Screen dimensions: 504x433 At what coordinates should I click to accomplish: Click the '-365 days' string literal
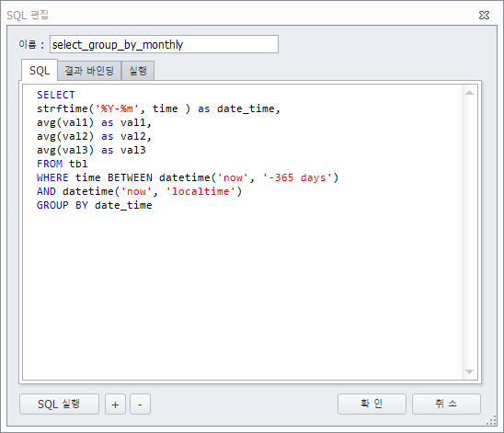click(x=297, y=177)
